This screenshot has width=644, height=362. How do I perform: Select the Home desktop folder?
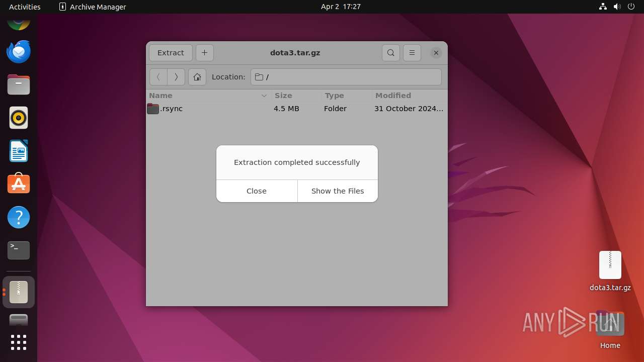(610, 330)
